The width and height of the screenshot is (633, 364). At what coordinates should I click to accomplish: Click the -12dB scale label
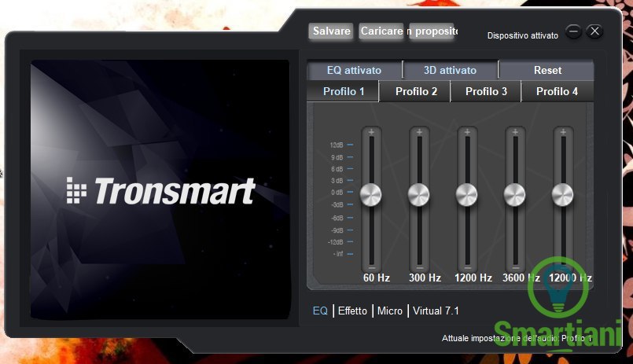click(336, 242)
